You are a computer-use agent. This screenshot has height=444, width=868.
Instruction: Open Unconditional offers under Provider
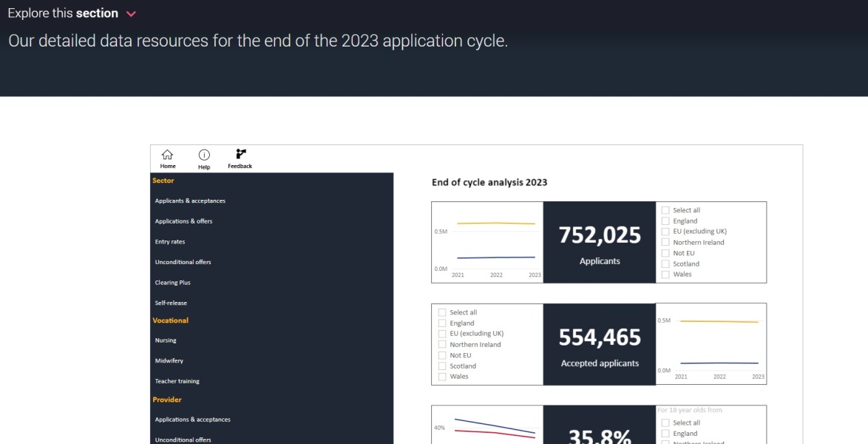click(183, 440)
